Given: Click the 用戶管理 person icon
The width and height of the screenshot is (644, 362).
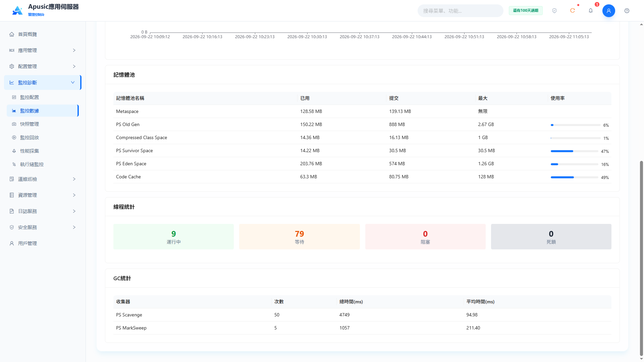Looking at the screenshot, I should tap(12, 243).
